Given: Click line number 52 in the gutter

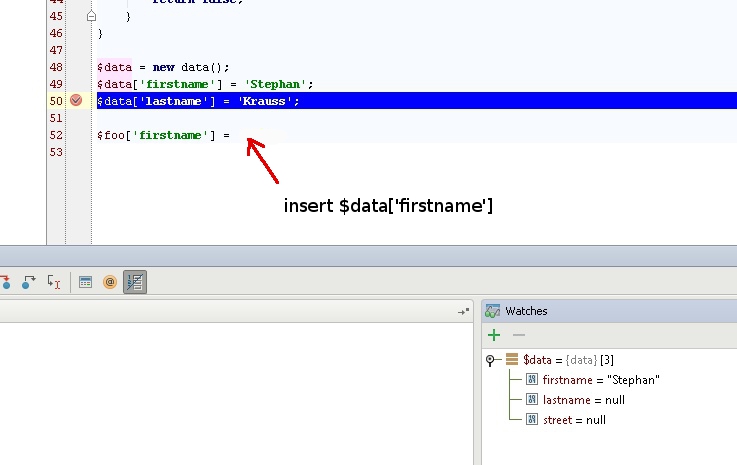Looking at the screenshot, I should [x=56, y=135].
